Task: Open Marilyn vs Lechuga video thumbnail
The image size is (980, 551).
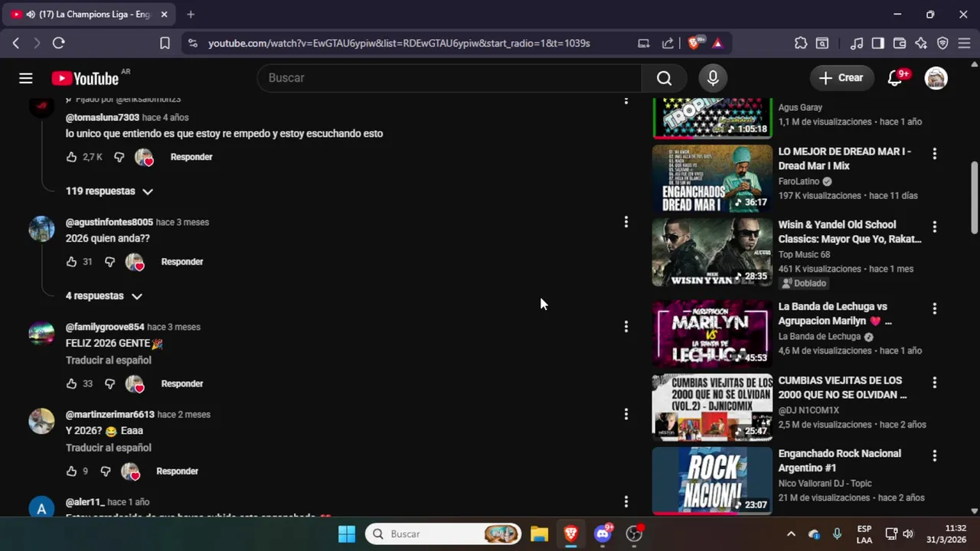Action: coord(712,334)
